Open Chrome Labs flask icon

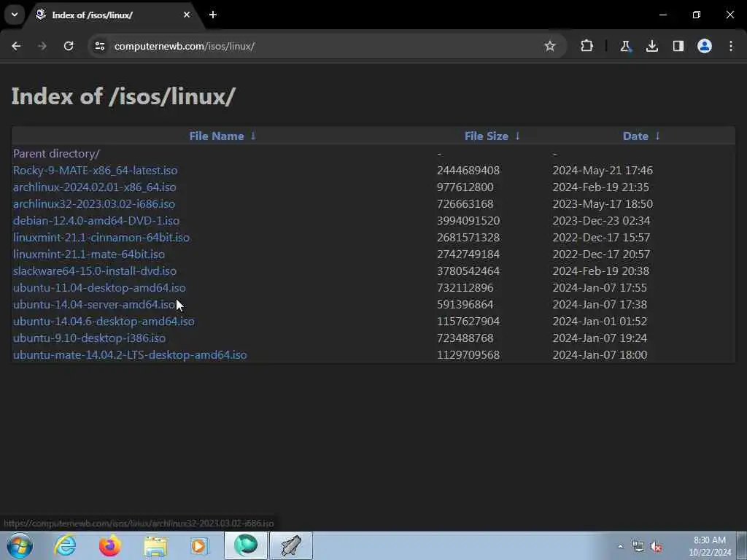click(625, 46)
